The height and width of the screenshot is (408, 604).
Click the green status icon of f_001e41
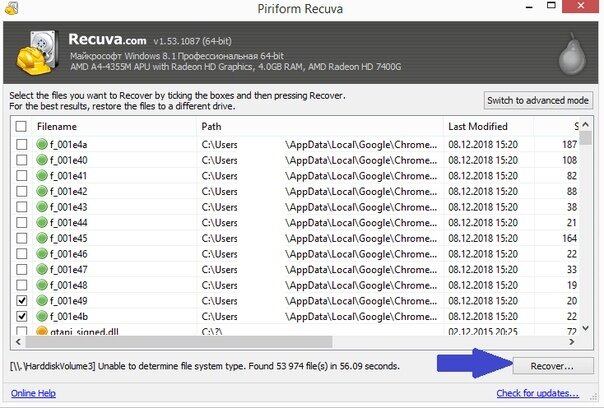42,176
